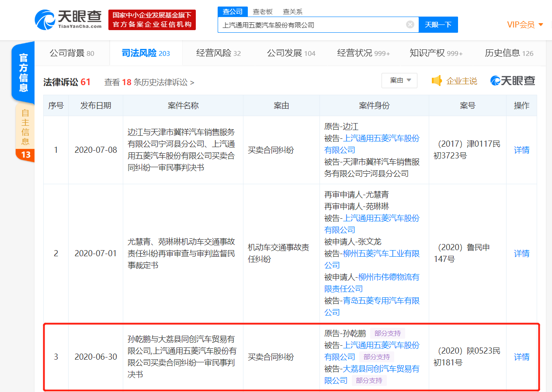Screen dimensions: 552x392
Task: Open the VIP会员 dropdown menu
Action: [525, 24]
